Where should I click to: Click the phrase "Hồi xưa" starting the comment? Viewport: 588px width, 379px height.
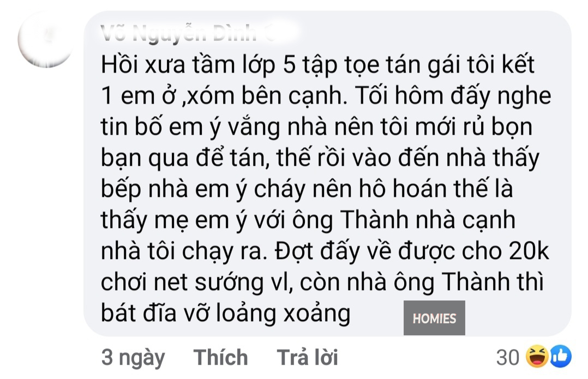tap(143, 64)
